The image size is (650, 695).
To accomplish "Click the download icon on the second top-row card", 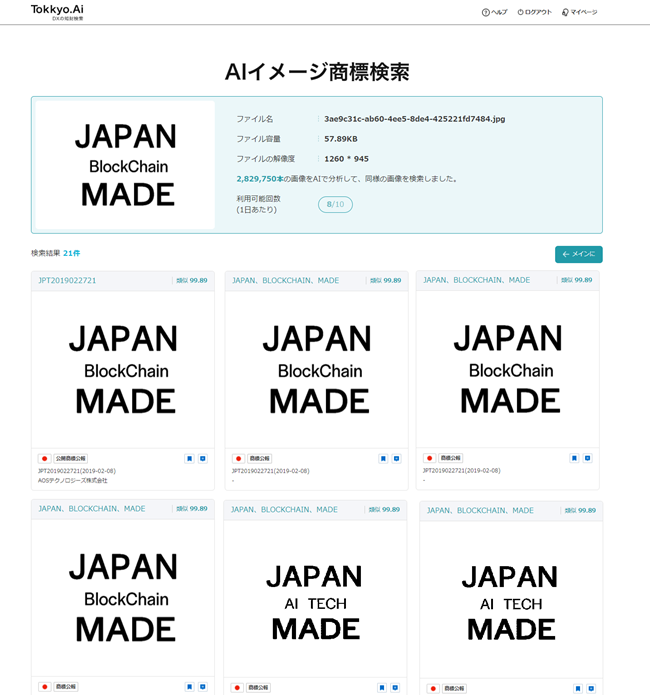I will point(396,459).
